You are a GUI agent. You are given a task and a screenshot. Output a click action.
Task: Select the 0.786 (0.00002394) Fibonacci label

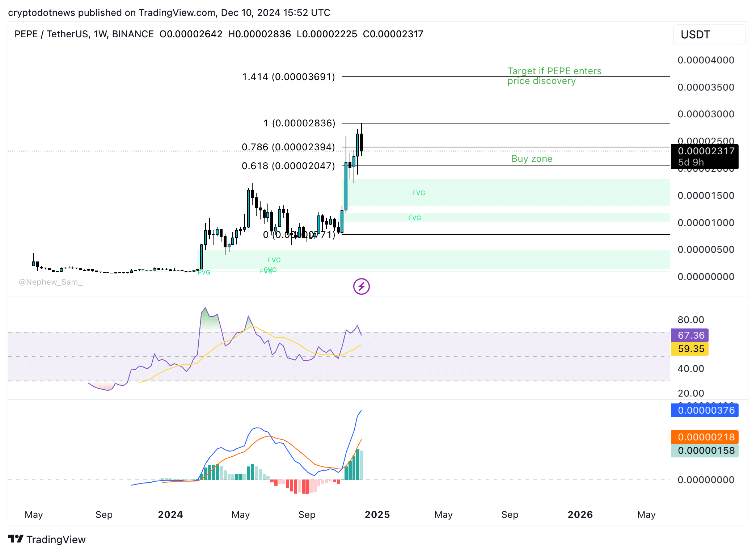pyautogui.click(x=288, y=147)
